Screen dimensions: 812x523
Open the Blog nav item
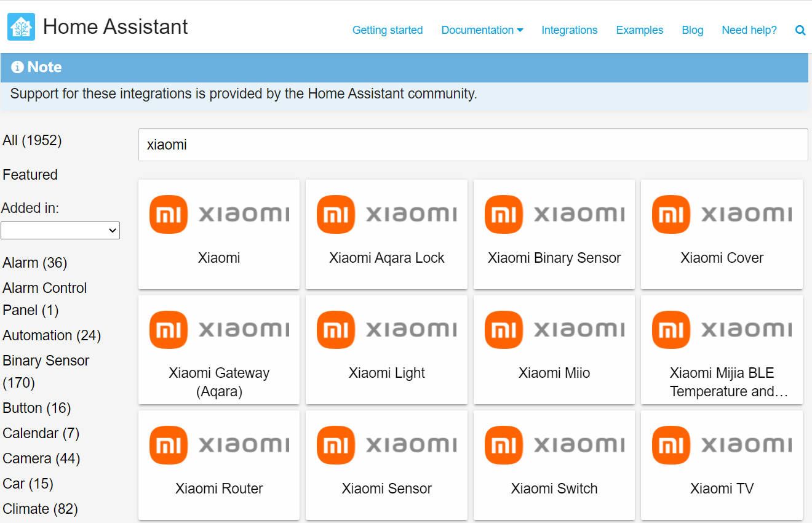coord(693,30)
